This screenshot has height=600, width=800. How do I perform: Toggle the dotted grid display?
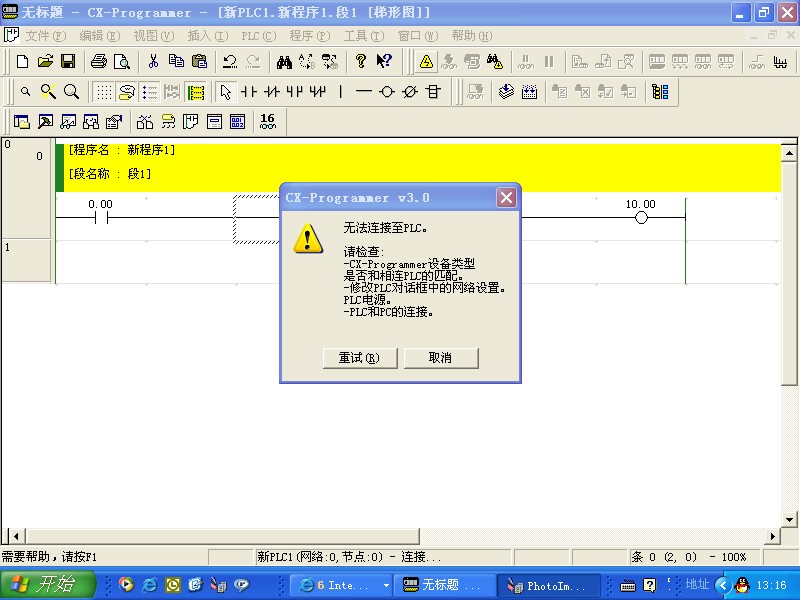104,92
